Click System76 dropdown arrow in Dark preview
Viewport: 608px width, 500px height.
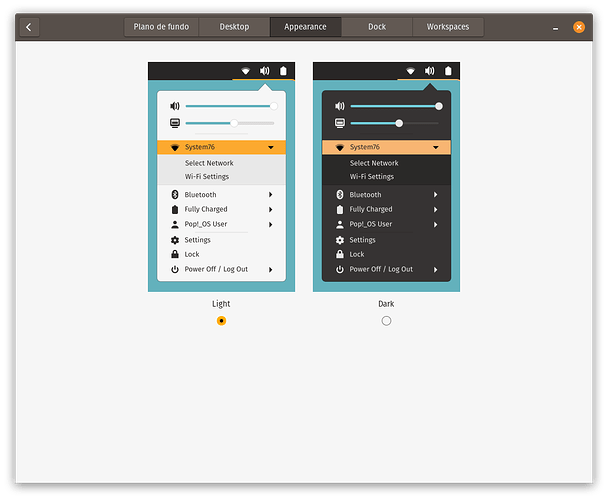[436, 147]
